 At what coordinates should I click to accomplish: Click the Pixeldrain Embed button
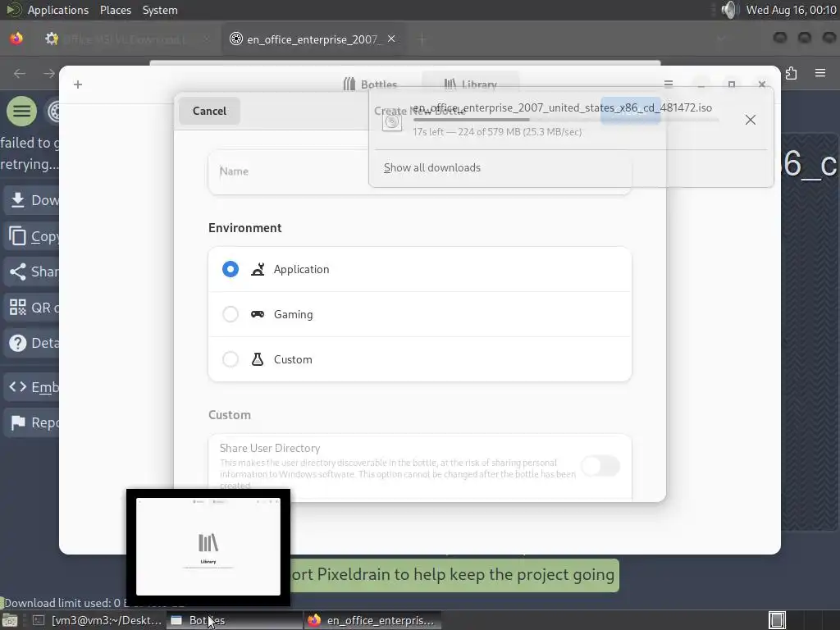coord(32,387)
